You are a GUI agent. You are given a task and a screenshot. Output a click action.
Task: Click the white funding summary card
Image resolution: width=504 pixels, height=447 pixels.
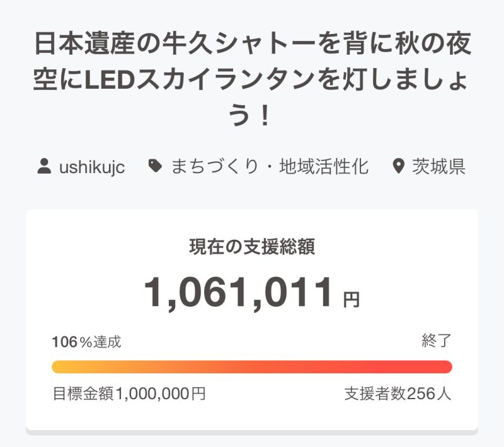(x=252, y=321)
